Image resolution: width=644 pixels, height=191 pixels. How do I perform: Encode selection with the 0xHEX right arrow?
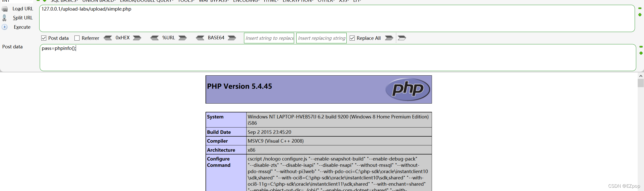[x=137, y=38]
